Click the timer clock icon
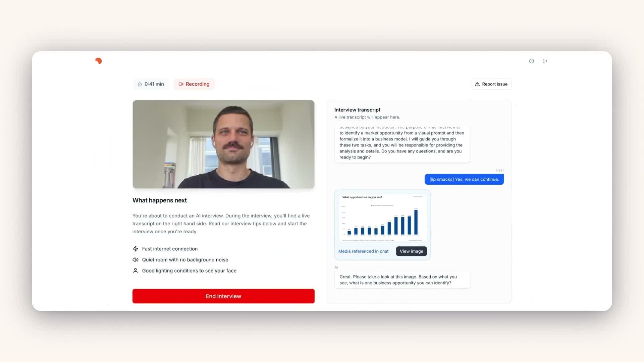This screenshot has height=362, width=644. [140, 84]
